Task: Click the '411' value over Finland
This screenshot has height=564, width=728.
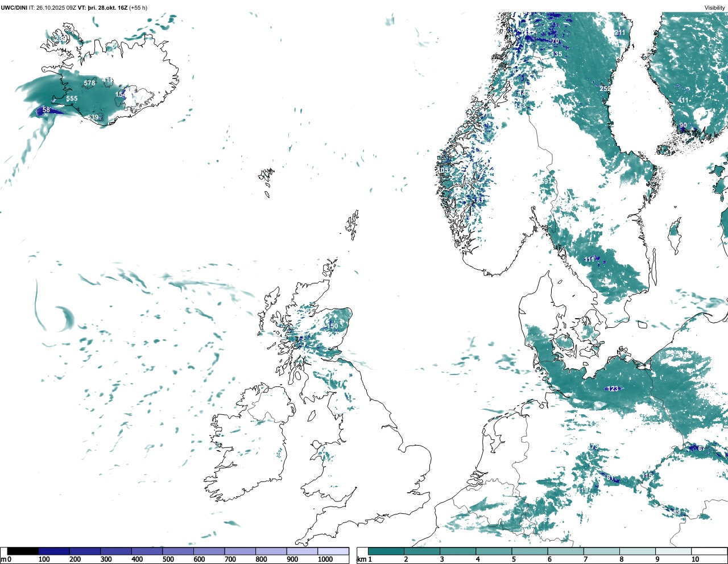Action: (x=683, y=100)
